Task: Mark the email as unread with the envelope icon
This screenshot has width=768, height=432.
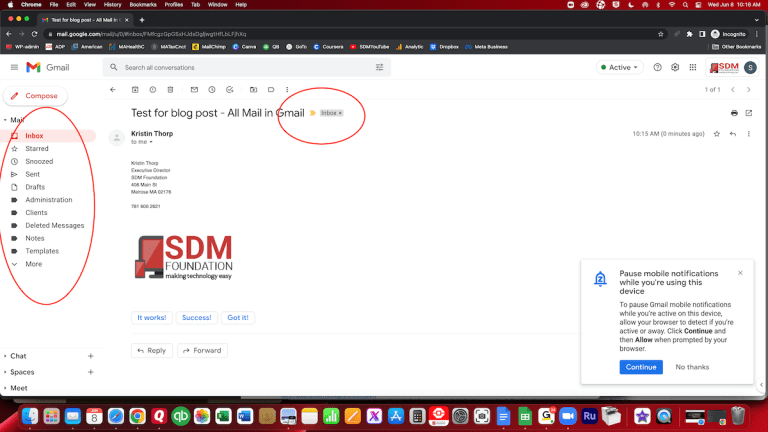Action: pyautogui.click(x=194, y=90)
